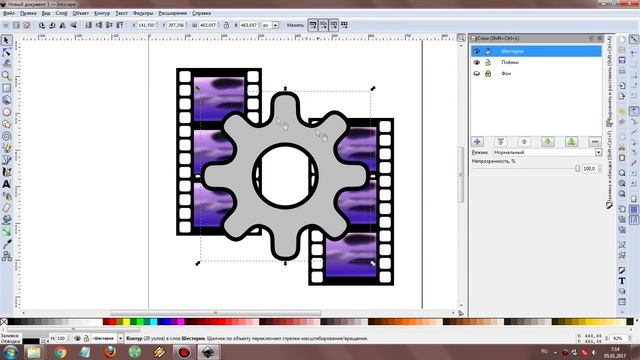Viewport: 640px width, 360px height.
Task: Open Firefox from the Windows taskbar
Action: click(109, 352)
